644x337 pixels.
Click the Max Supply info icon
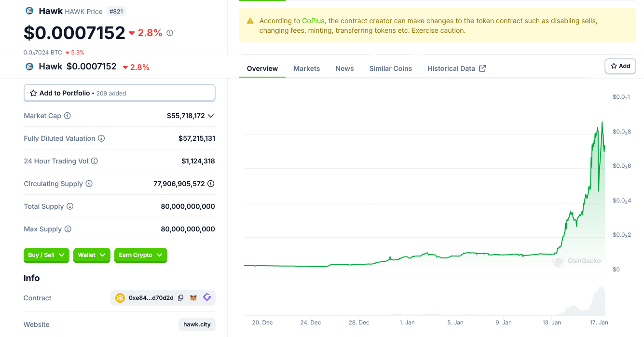coord(68,229)
